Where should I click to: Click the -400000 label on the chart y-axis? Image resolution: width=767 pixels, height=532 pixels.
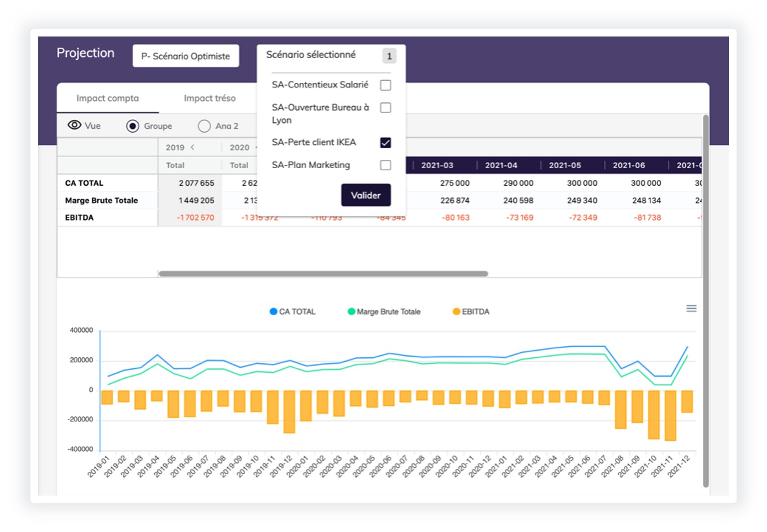(x=80, y=449)
